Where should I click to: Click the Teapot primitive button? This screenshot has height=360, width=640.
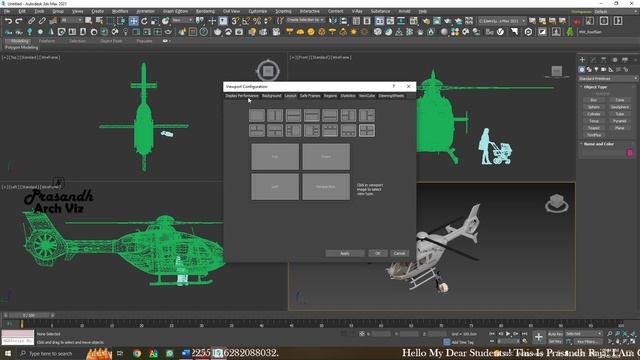[x=594, y=128]
